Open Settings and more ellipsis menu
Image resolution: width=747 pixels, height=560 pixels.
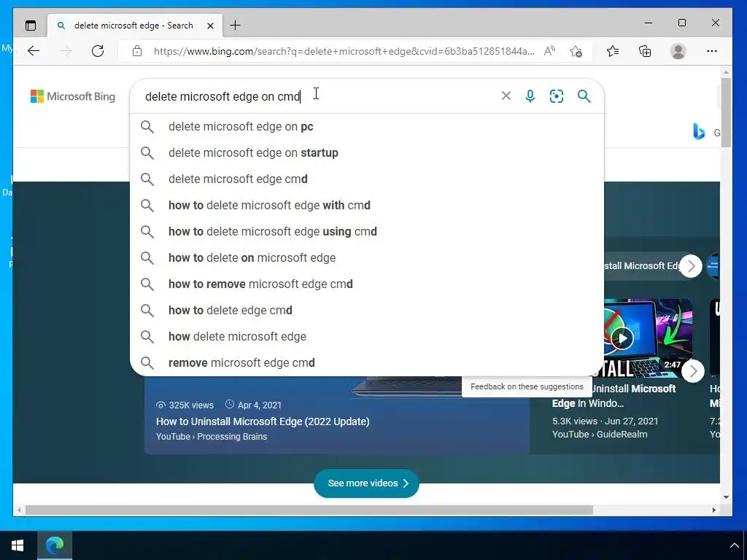click(x=712, y=51)
